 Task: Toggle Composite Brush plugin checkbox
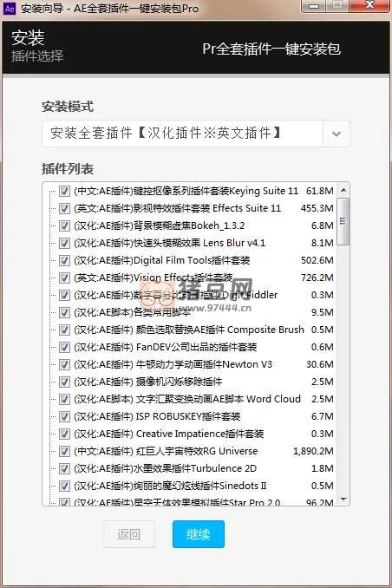point(64,330)
